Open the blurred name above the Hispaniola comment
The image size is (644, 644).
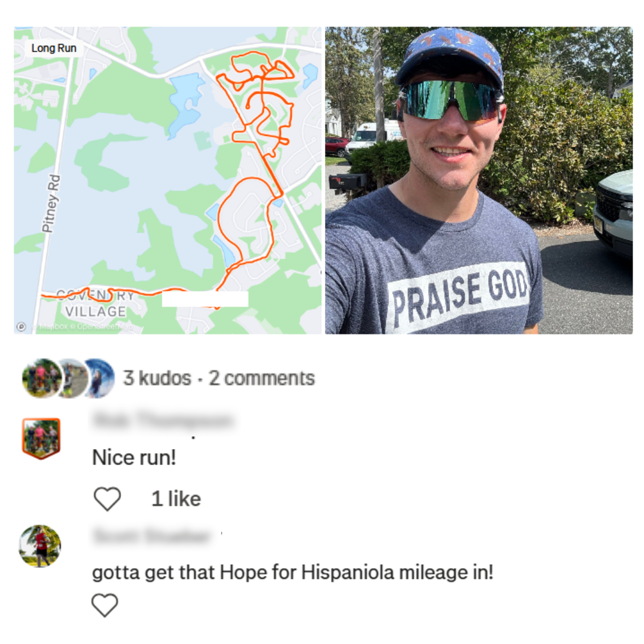(152, 535)
